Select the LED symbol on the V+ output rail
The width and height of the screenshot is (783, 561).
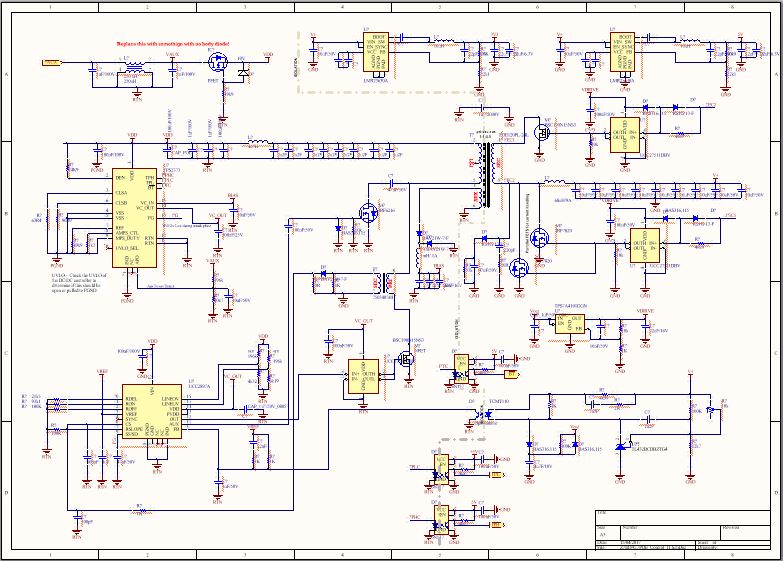[x=711, y=410]
